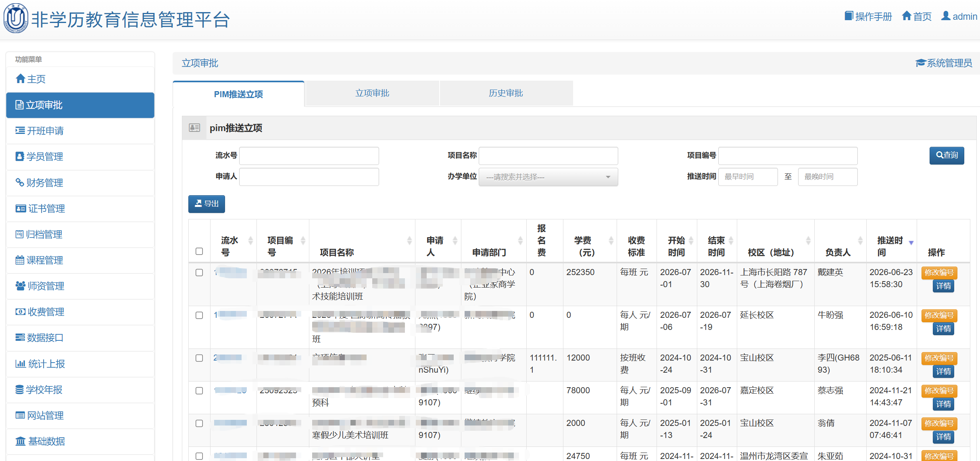
Task: Open the 操作手册 manual icon
Action: (x=849, y=16)
